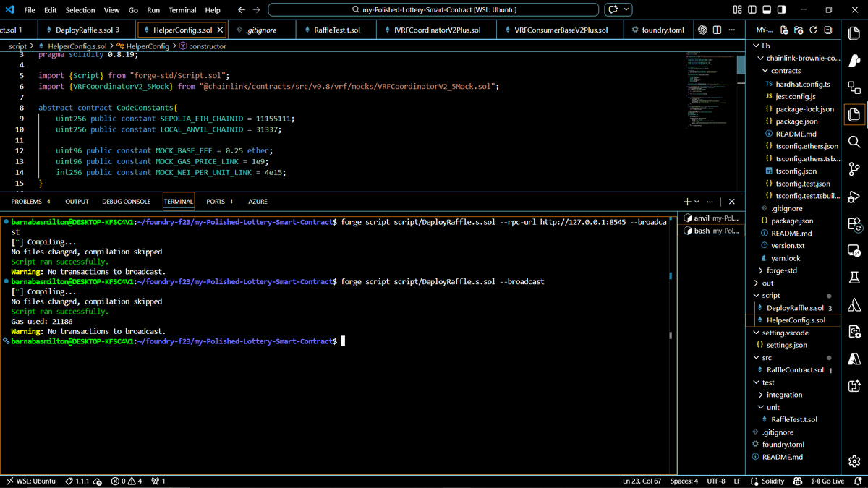
Task: Click the Spaces: 4 indentation setting
Action: click(x=684, y=481)
